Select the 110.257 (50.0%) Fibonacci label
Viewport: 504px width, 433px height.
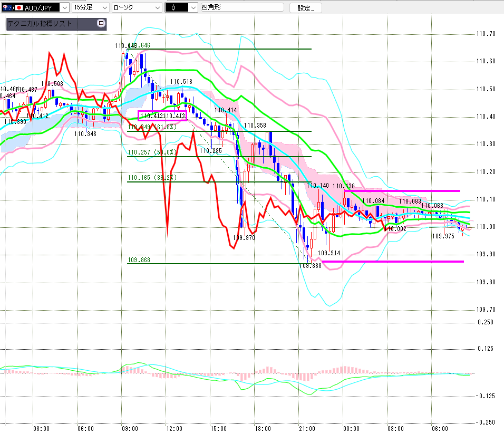(152, 152)
